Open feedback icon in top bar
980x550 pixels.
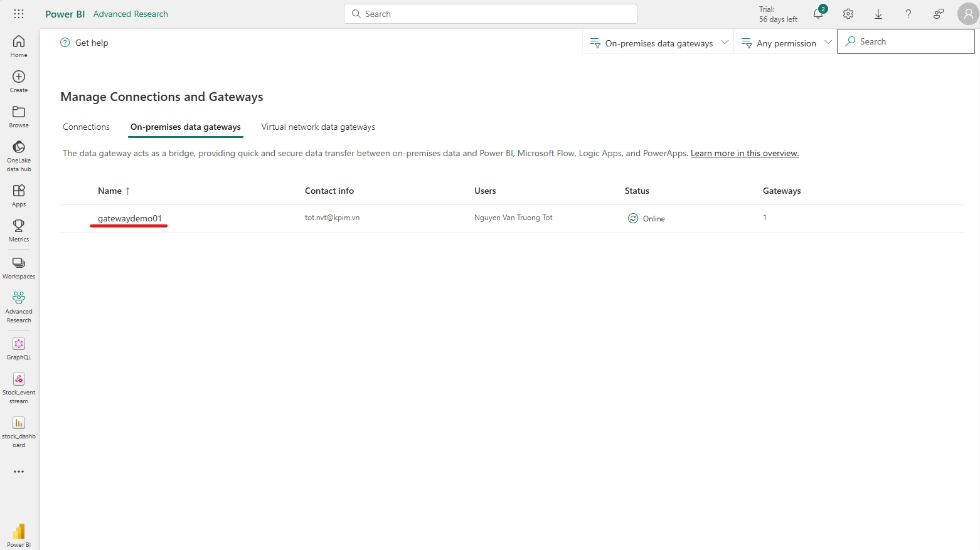point(939,14)
